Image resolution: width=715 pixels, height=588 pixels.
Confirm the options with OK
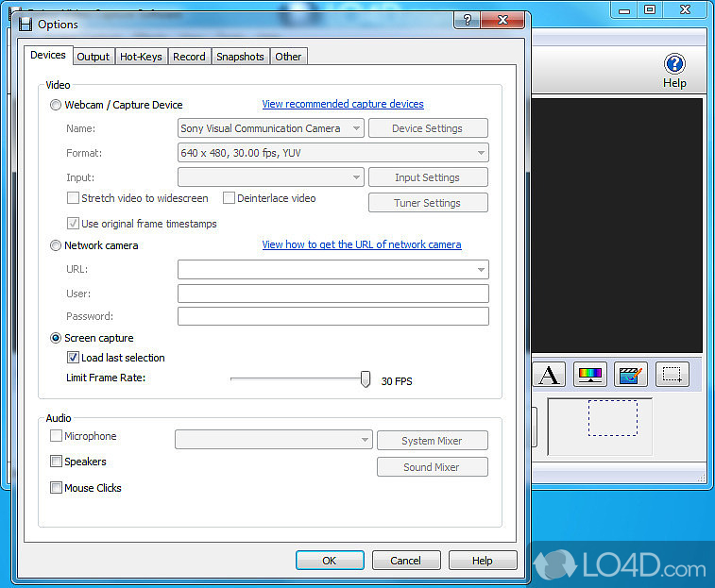pos(330,561)
